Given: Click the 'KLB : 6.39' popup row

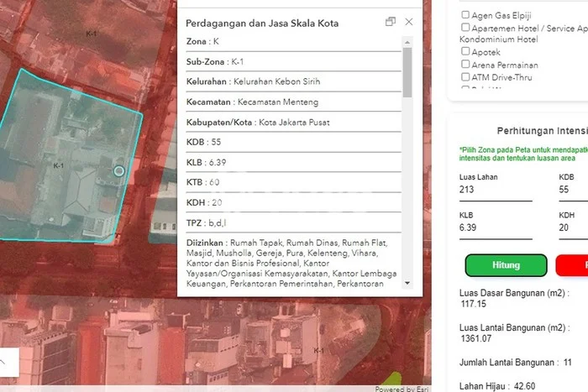Looking at the screenshot, I should pos(293,162).
